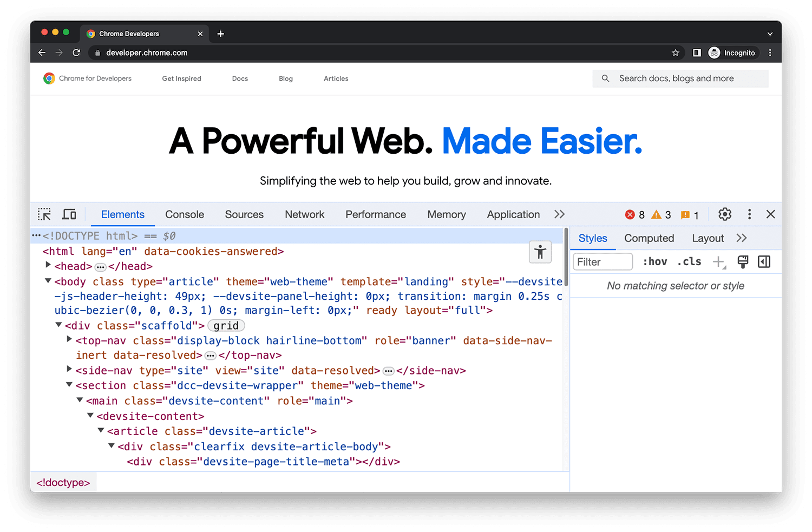Viewport: 812px width, 532px height.
Task: Click the 8 errors indicator
Action: point(635,214)
